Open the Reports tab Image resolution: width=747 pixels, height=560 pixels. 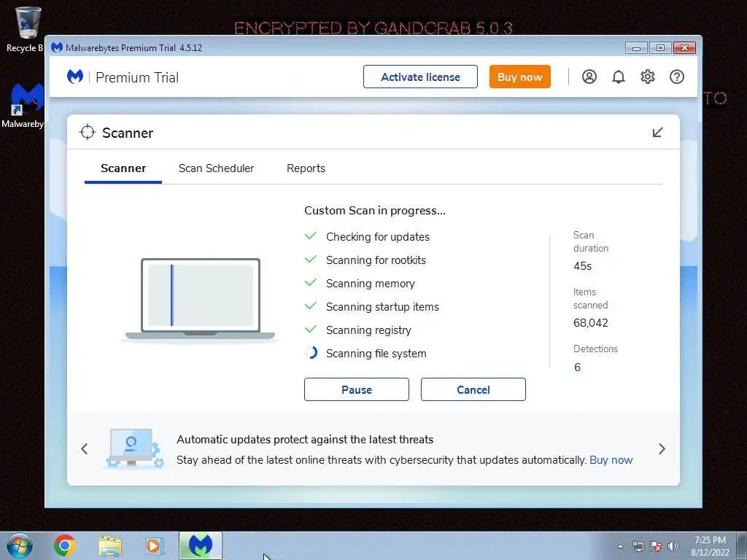[306, 168]
